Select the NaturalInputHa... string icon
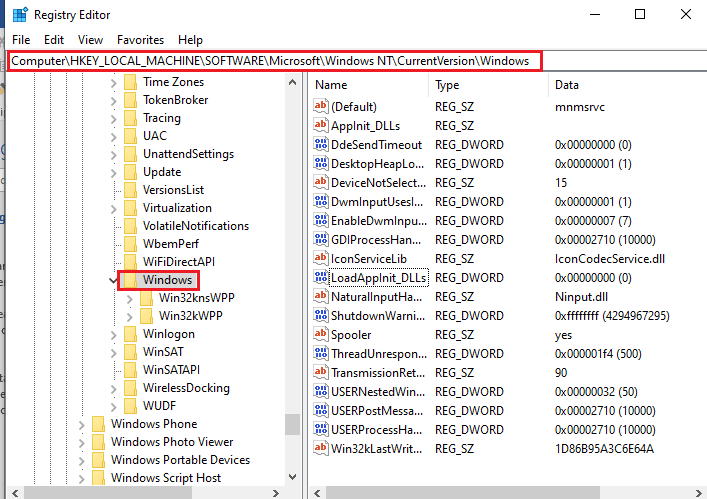Image resolution: width=707 pixels, height=499 pixels. (321, 297)
